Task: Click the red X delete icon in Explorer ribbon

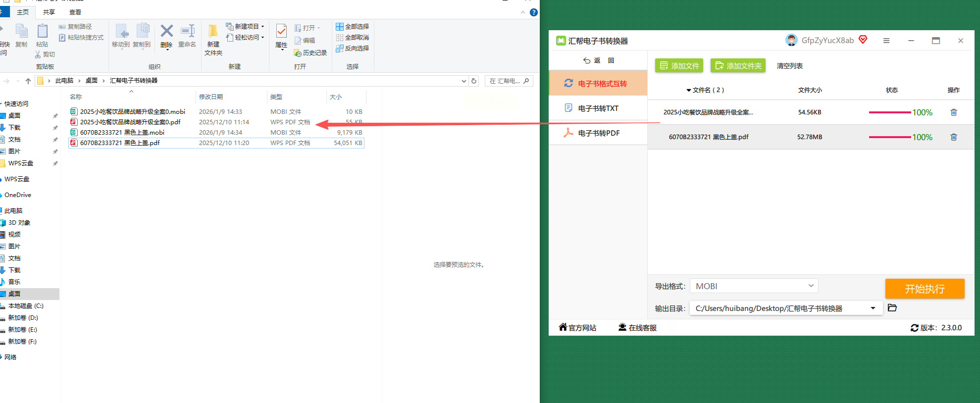Action: click(x=167, y=31)
